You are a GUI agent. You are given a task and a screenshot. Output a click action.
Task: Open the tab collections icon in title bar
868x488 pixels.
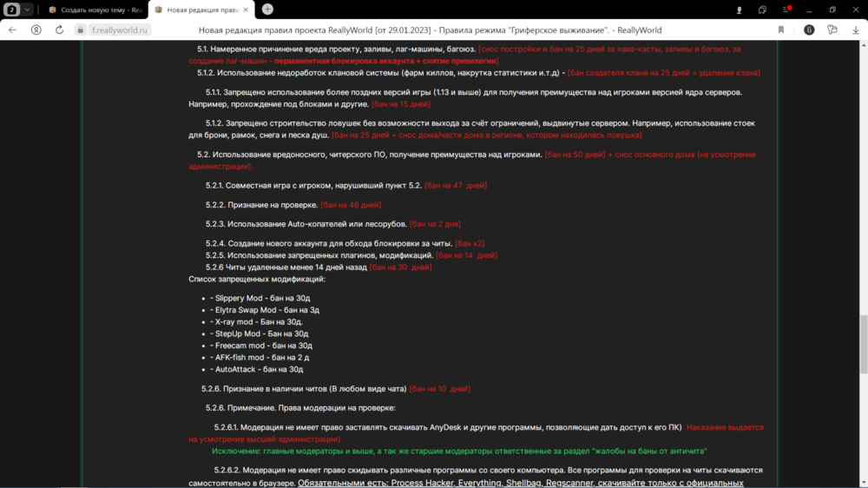[762, 10]
